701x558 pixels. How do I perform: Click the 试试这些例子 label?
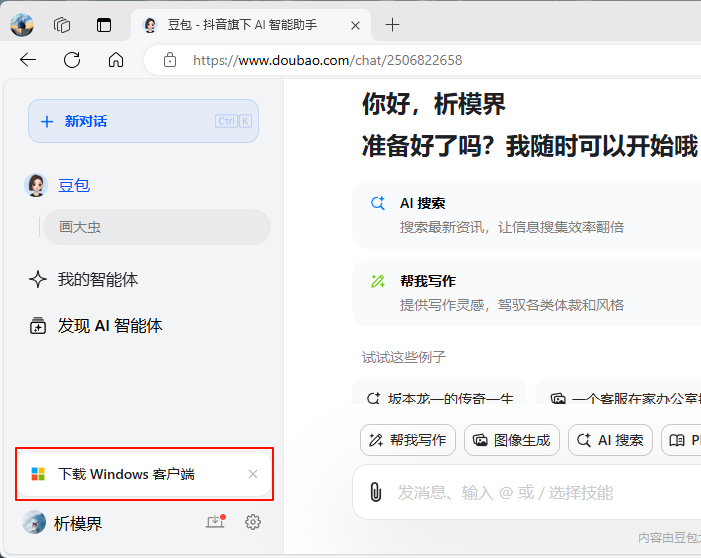coord(404,357)
